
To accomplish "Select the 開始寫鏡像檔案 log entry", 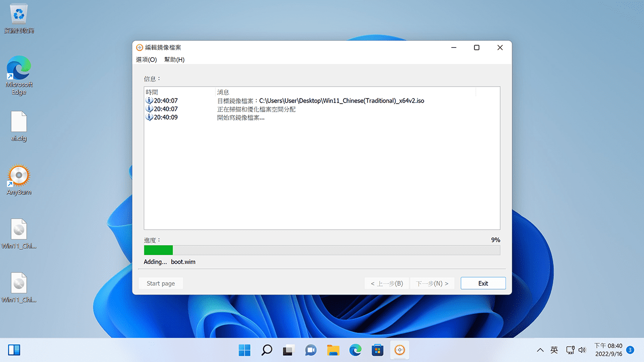I will [x=240, y=118].
